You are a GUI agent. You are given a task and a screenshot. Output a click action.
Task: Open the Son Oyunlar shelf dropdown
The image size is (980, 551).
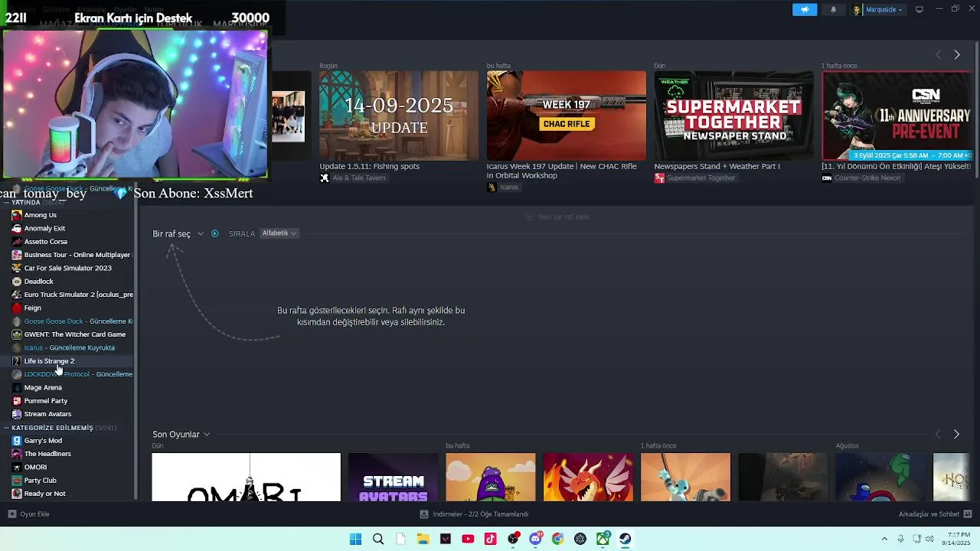click(x=181, y=434)
